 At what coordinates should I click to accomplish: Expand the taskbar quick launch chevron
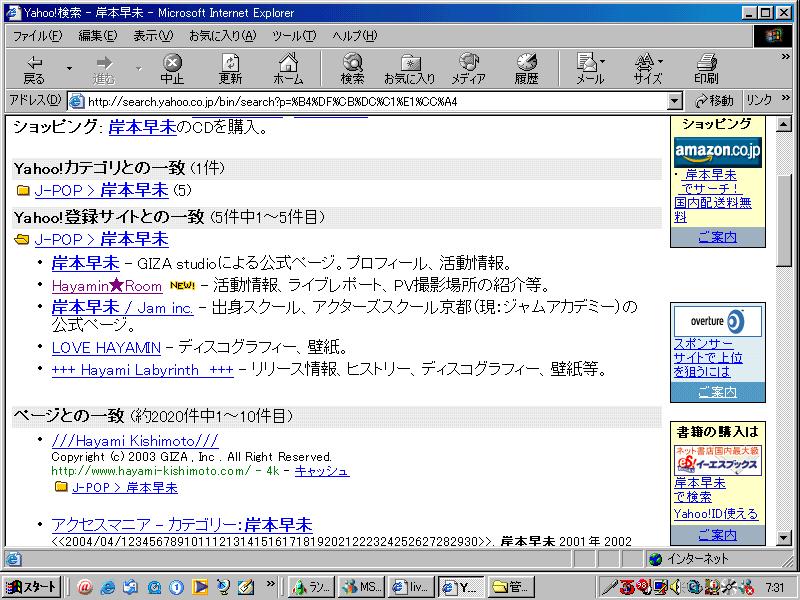coord(270,584)
